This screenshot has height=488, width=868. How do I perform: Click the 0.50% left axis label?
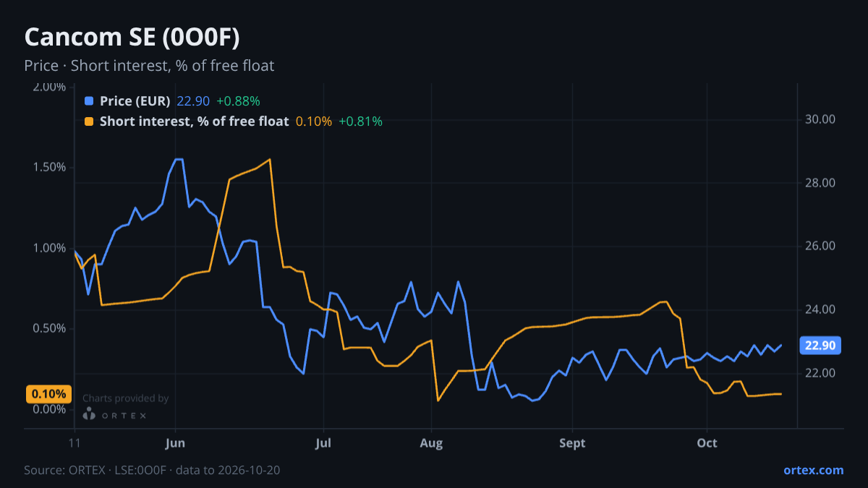pos(50,328)
